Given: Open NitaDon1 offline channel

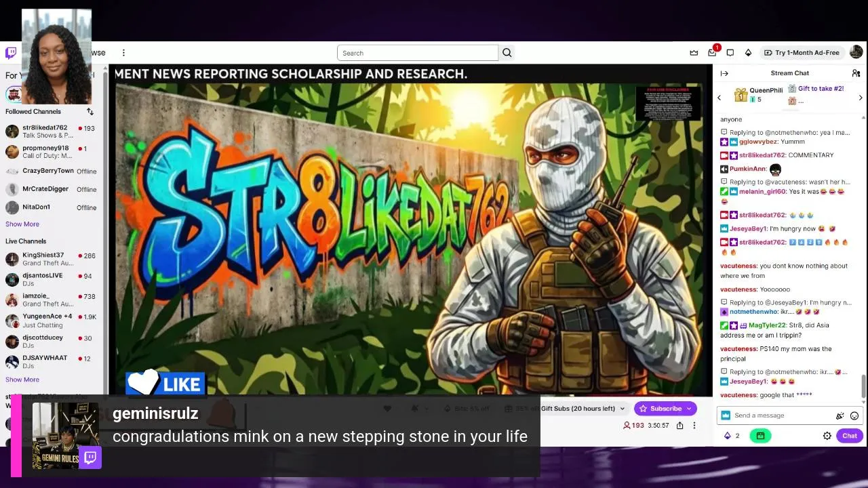Looking at the screenshot, I should (x=51, y=207).
